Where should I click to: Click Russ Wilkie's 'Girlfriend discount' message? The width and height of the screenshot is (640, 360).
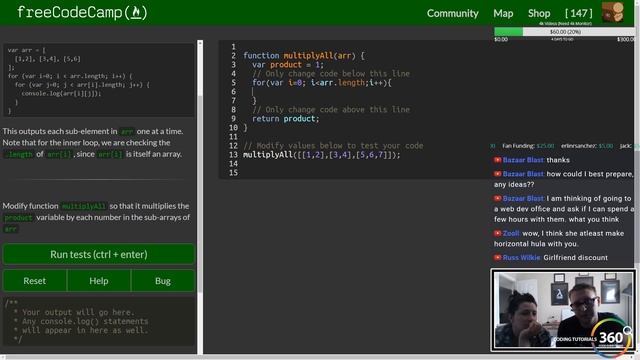pyautogui.click(x=551, y=258)
